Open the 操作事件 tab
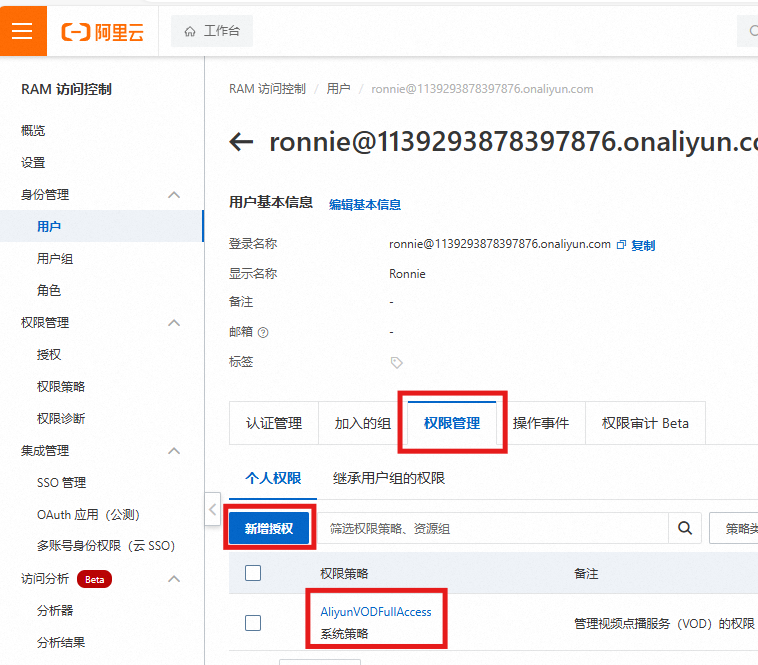The height and width of the screenshot is (665, 758). 541,423
